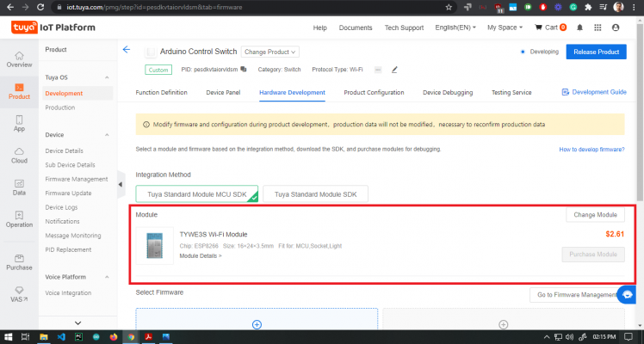Open the Module Details link
This screenshot has height=344, width=644.
pos(201,255)
